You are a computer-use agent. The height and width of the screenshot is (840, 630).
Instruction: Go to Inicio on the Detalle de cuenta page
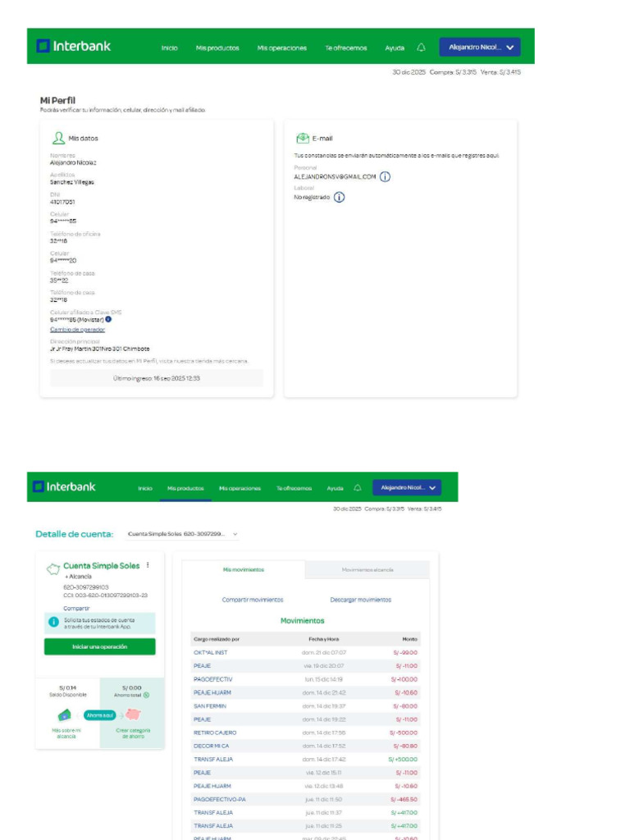(145, 489)
